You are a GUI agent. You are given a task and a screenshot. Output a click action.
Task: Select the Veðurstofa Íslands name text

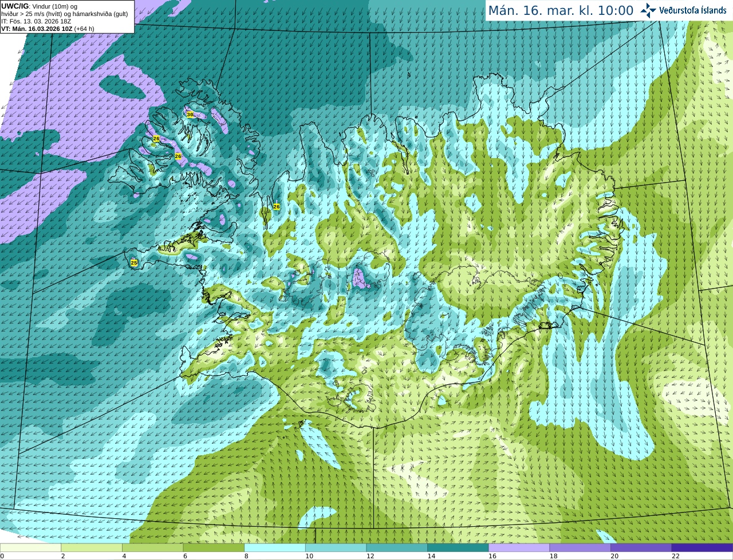692,10
